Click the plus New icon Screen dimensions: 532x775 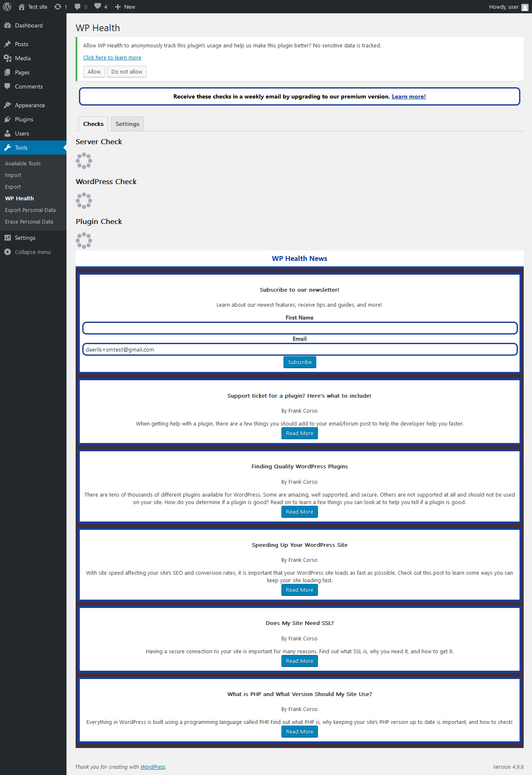click(118, 7)
